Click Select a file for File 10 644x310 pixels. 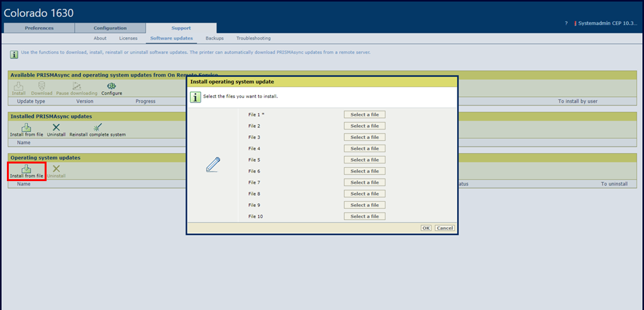pyautogui.click(x=365, y=216)
